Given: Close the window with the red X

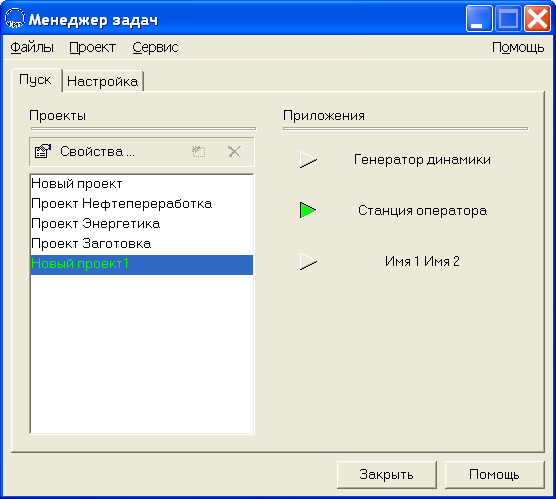Looking at the screenshot, I should point(537,18).
